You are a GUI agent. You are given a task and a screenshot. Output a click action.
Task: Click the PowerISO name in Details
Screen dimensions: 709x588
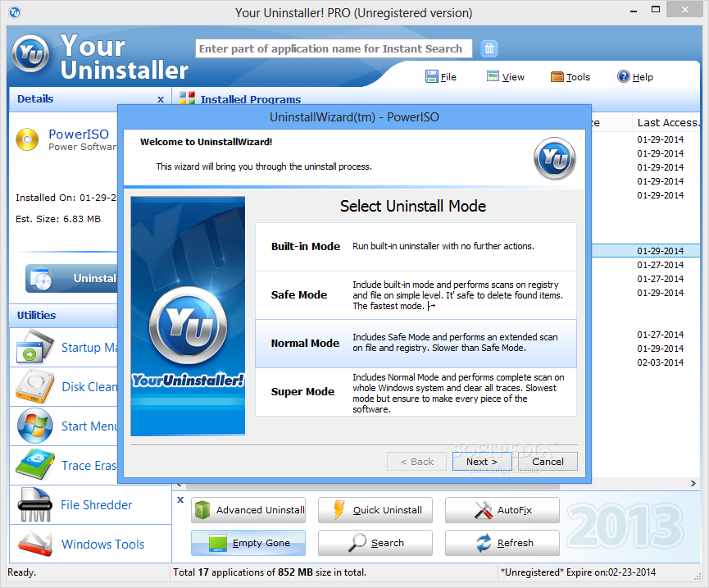coord(79,134)
